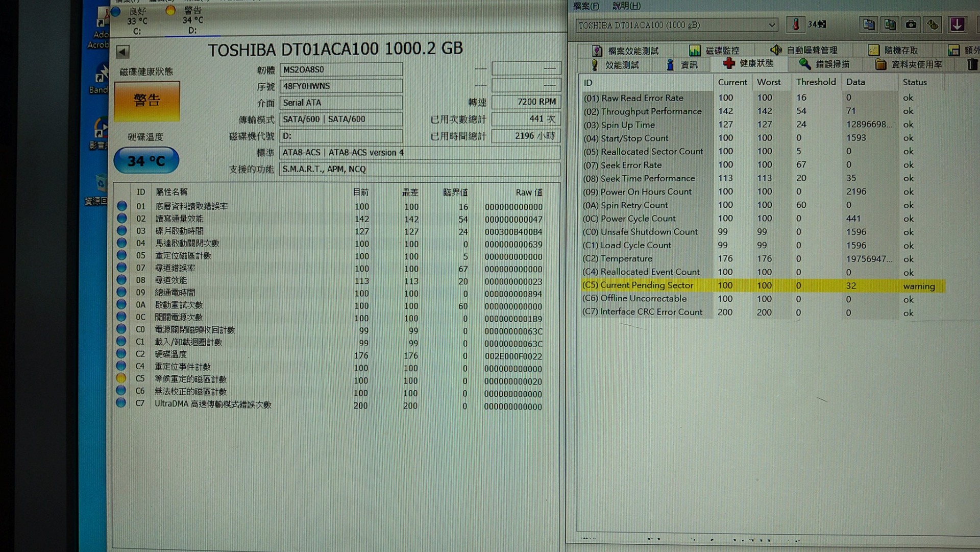Click the options tool icon beside camera

933,25
